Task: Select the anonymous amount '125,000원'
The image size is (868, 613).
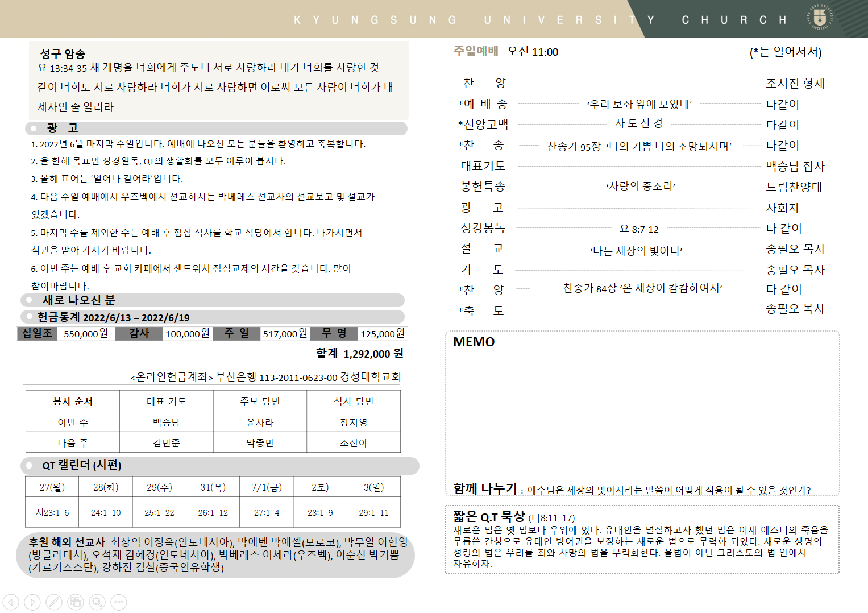Action: [383, 334]
